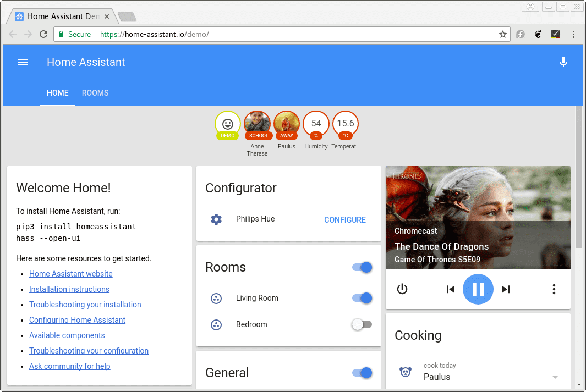Open the Living Room group icon
The image size is (586, 392).
[x=216, y=299]
